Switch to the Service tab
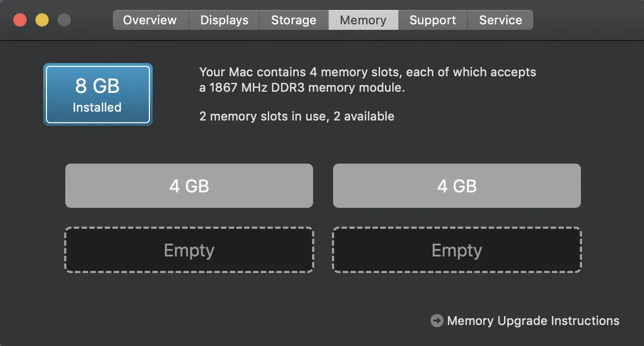The image size is (644, 346). pos(500,20)
